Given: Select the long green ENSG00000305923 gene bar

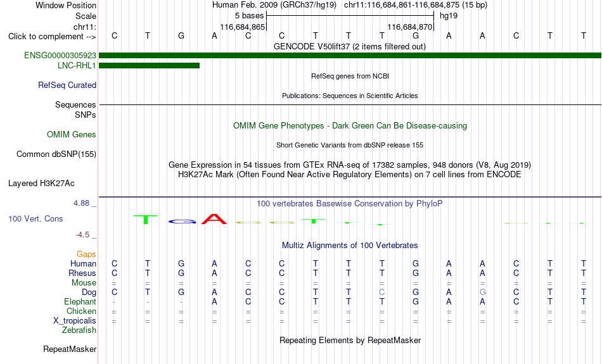Looking at the screenshot, I should coord(350,56).
